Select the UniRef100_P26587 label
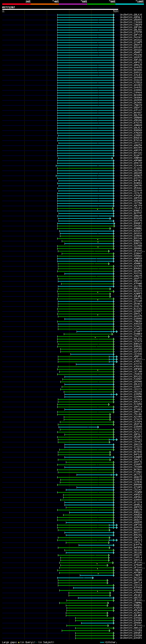 [131, 379]
